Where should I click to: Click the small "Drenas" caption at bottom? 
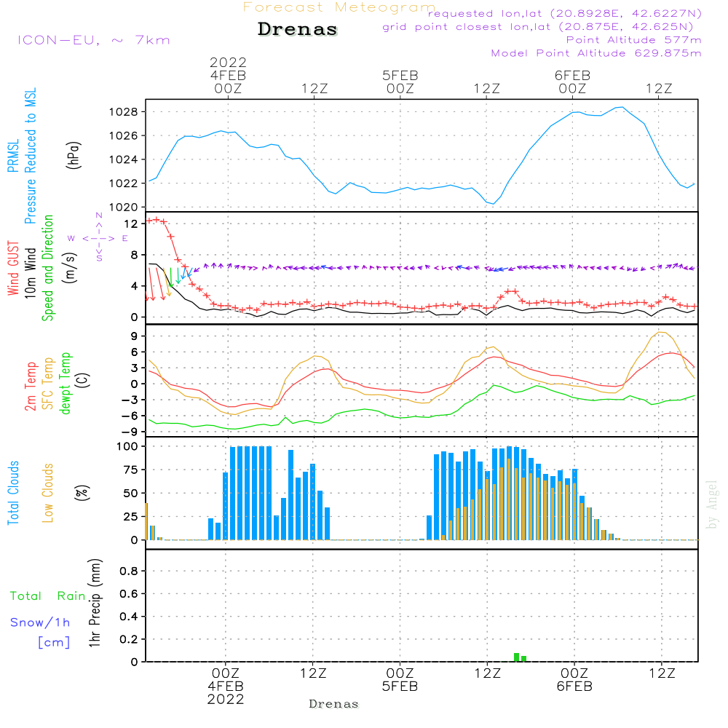coord(334,704)
